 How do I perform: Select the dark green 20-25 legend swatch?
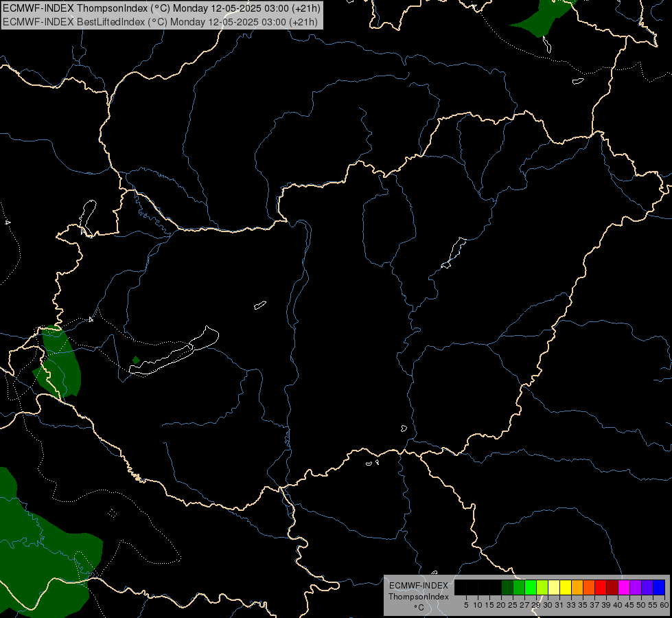pos(507,587)
